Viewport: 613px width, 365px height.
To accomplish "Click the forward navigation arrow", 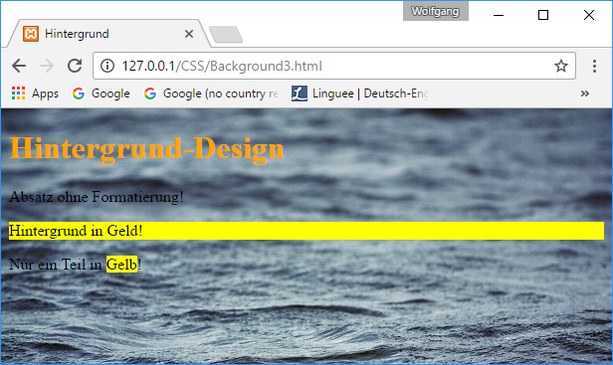I will pos(47,66).
